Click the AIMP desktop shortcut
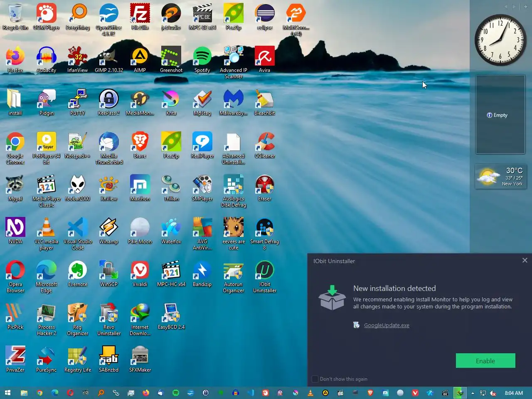The image size is (532, 399). click(x=140, y=60)
